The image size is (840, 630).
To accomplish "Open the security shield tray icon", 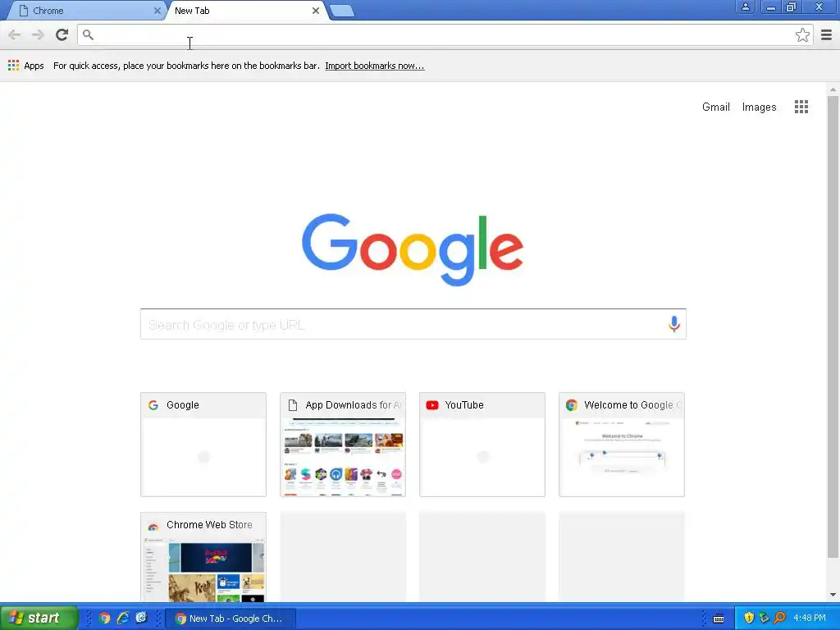I will 748,619.
